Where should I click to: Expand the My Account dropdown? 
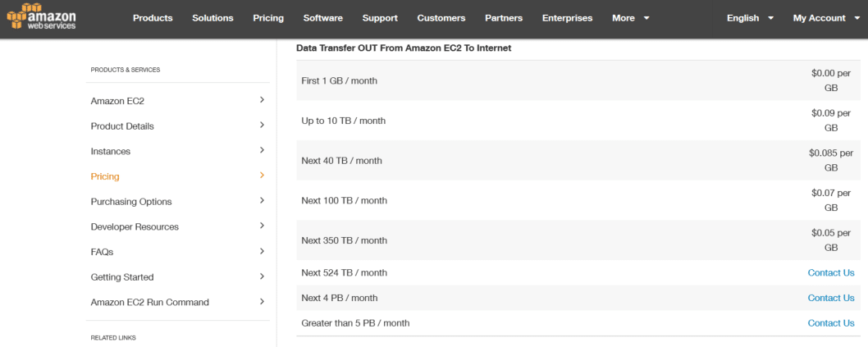pos(826,18)
